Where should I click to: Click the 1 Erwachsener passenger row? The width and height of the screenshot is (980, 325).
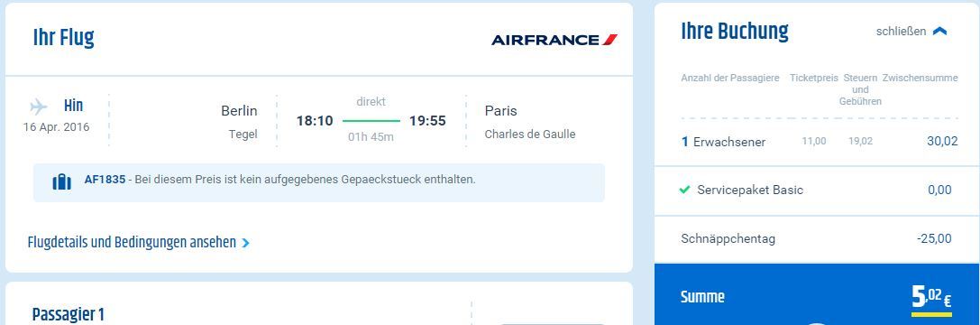(x=817, y=142)
